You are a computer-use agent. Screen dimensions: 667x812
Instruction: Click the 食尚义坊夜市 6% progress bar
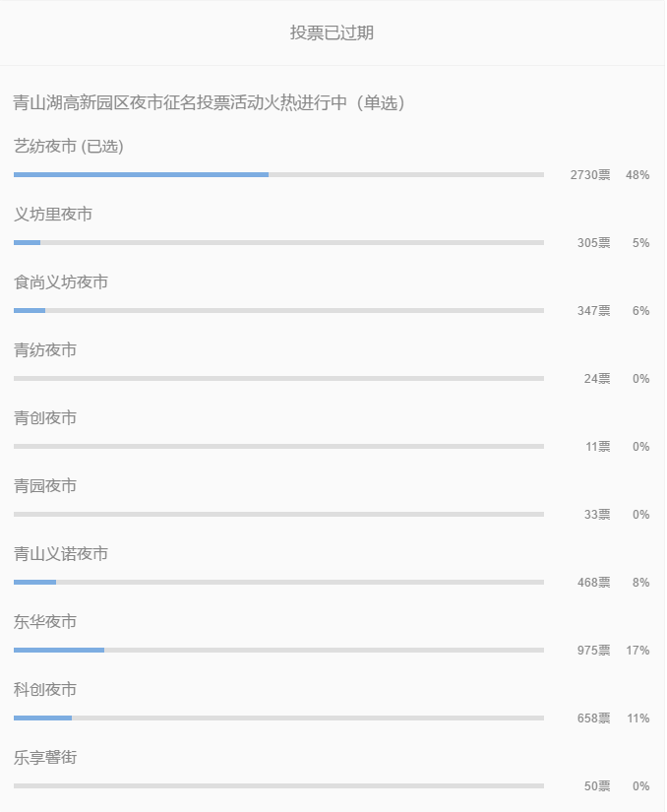click(x=278, y=311)
